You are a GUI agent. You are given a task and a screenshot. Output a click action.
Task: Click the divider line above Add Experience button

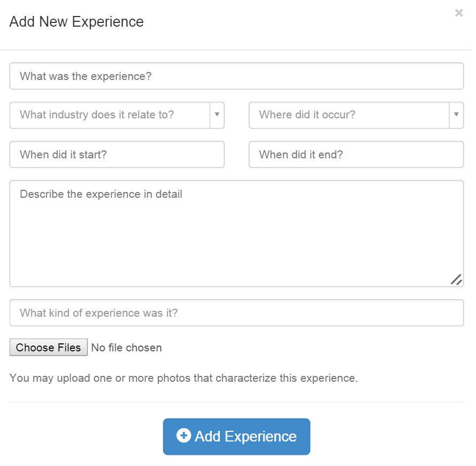click(236, 402)
